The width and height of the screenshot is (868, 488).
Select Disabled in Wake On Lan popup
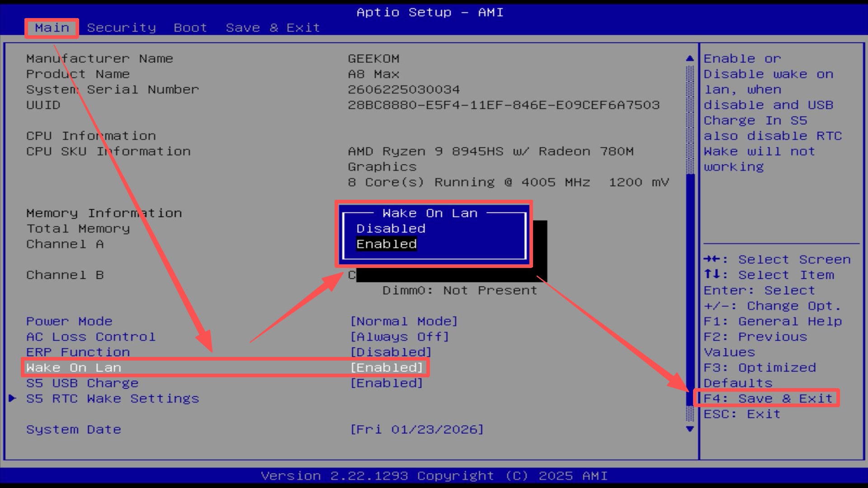tap(391, 229)
